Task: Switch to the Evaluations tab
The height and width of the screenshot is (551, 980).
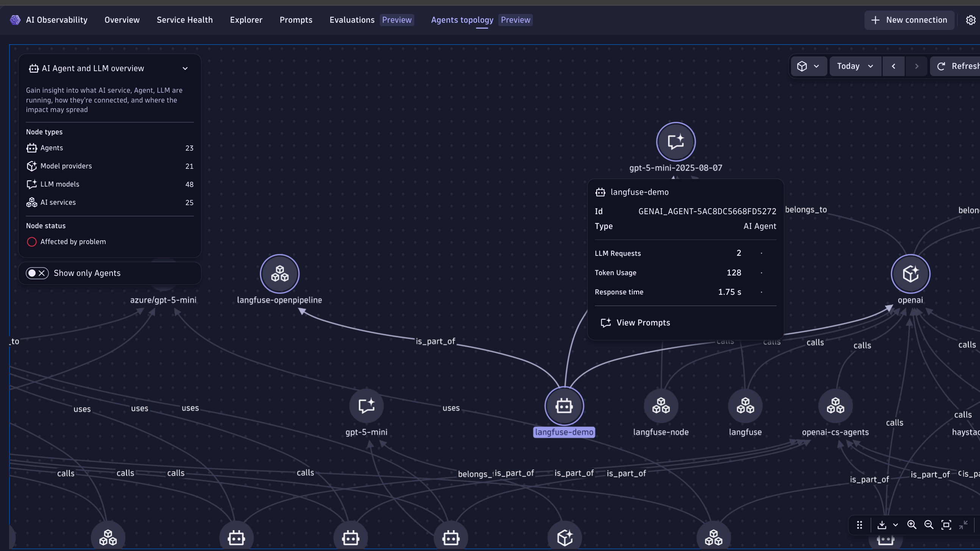Action: pyautogui.click(x=352, y=20)
